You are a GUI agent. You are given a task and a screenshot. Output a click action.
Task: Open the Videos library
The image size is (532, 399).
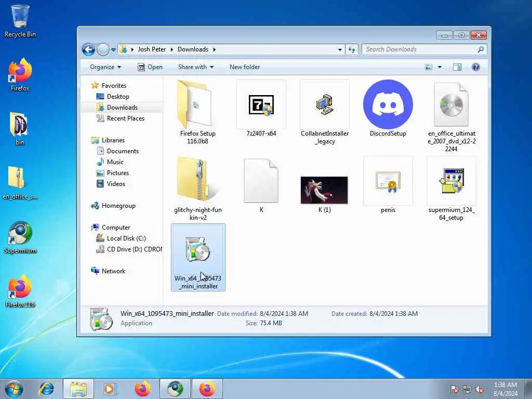[116, 183]
